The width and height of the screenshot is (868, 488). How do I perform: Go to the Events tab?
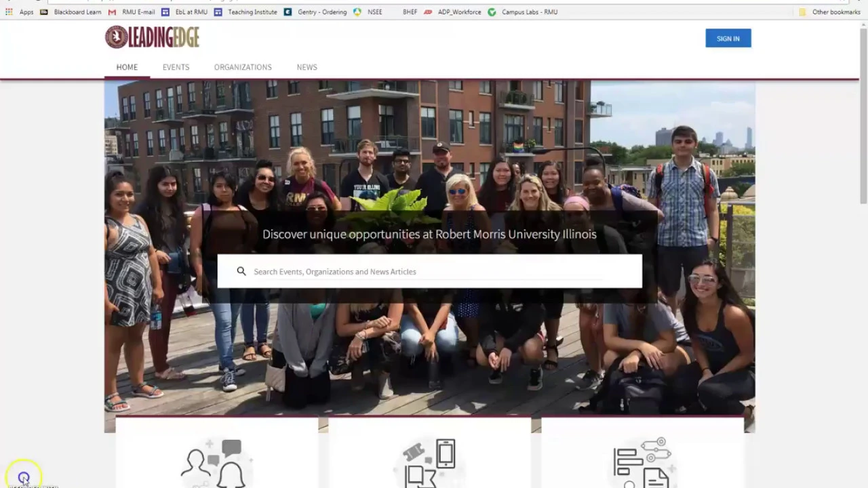pos(176,67)
